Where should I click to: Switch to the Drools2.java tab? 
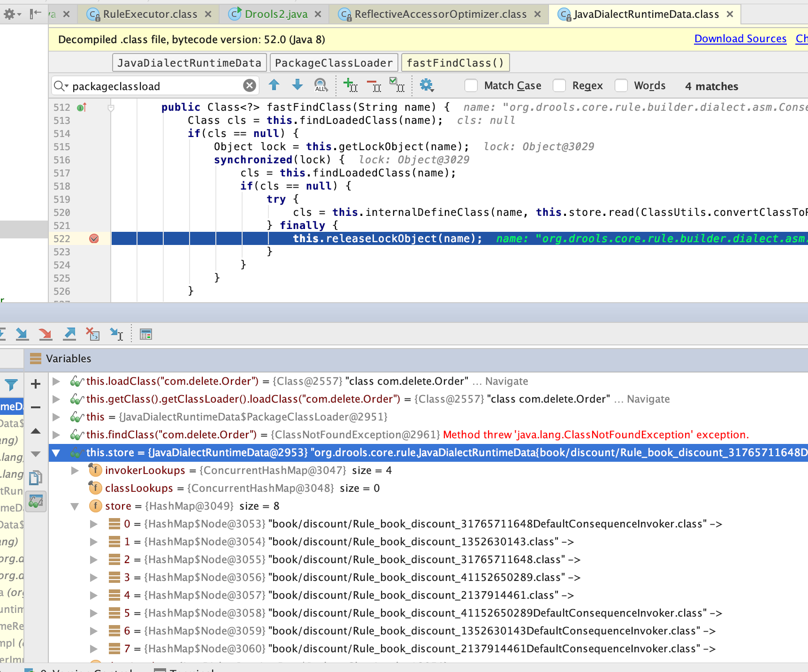275,14
